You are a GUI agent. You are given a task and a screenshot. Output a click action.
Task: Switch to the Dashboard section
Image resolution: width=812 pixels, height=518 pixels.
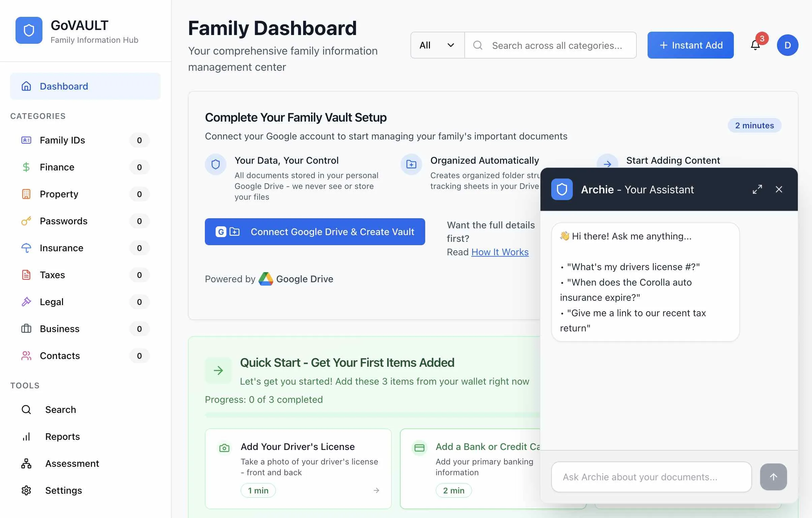click(64, 86)
